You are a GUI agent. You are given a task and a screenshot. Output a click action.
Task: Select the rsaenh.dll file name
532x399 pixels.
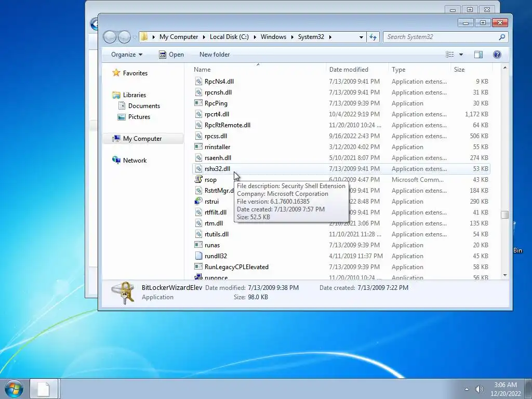(218, 158)
